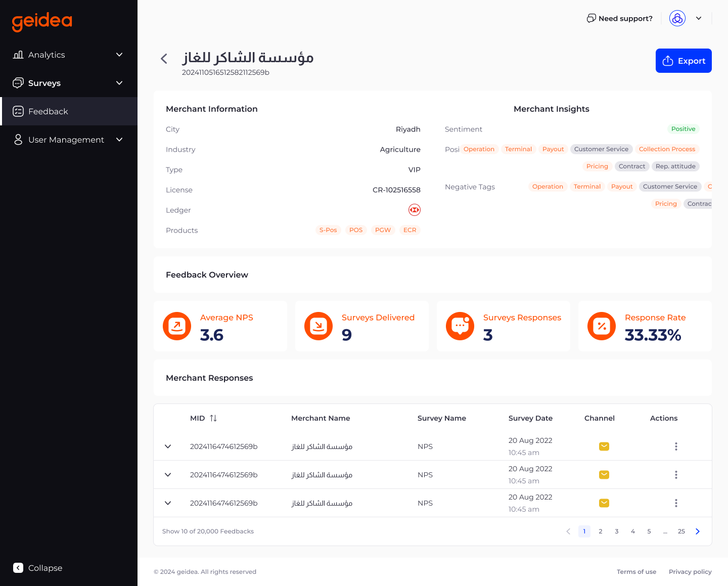Image resolution: width=728 pixels, height=586 pixels.
Task: Click the geidea logo
Action: click(x=42, y=22)
